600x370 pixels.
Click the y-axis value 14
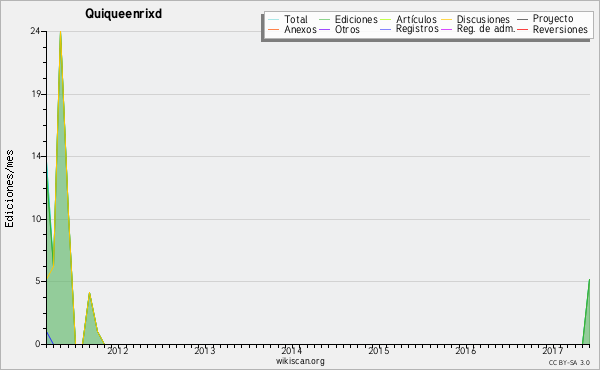(x=36, y=156)
